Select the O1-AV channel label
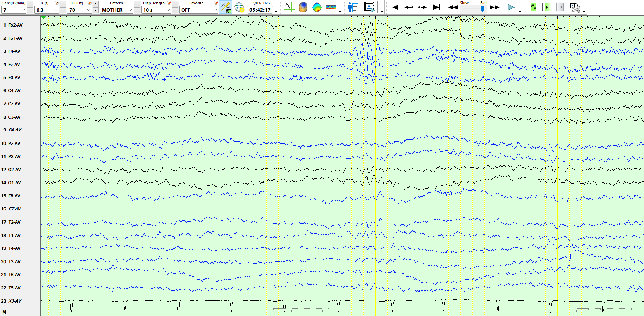The height and width of the screenshot is (316, 644). [x=15, y=183]
